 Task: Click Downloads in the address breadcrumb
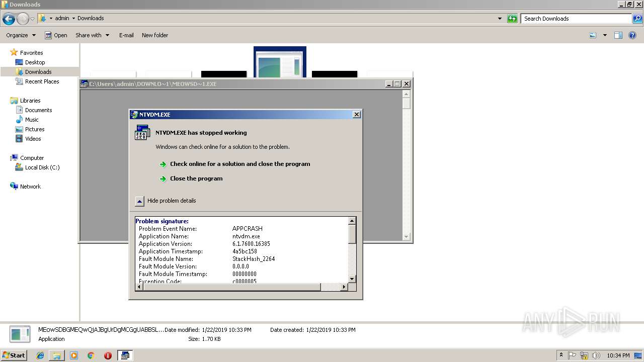tap(91, 18)
